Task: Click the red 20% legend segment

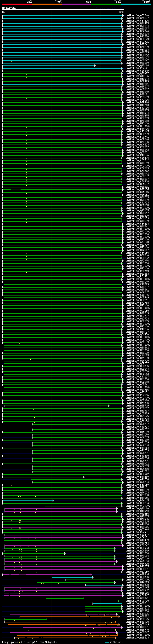Action: point(17,4)
